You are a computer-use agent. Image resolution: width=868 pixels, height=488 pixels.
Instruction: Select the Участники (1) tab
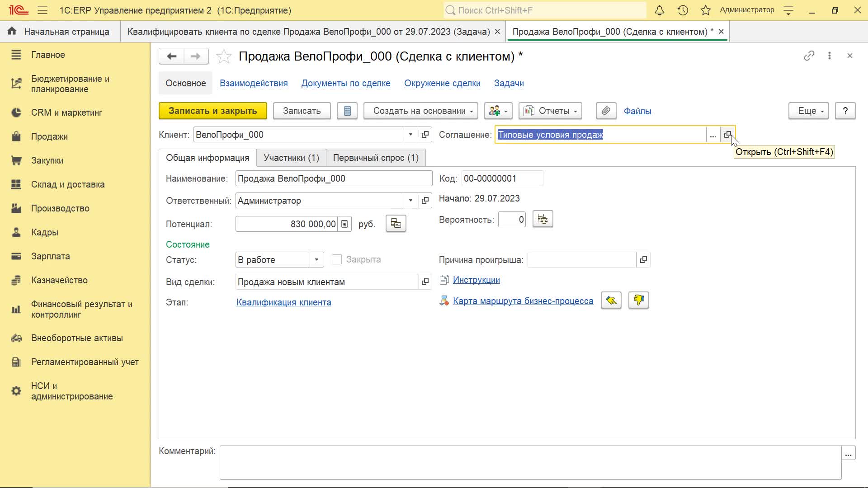tap(291, 158)
